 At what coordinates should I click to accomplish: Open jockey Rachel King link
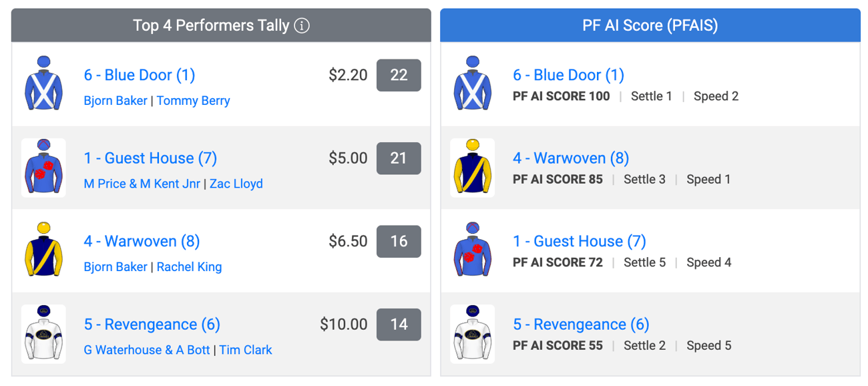pos(190,266)
